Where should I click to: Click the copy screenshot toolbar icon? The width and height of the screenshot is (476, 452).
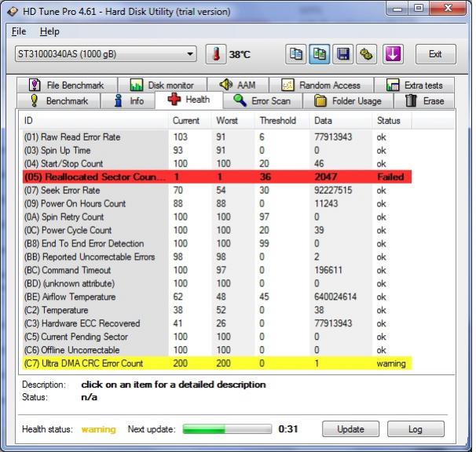pos(320,54)
